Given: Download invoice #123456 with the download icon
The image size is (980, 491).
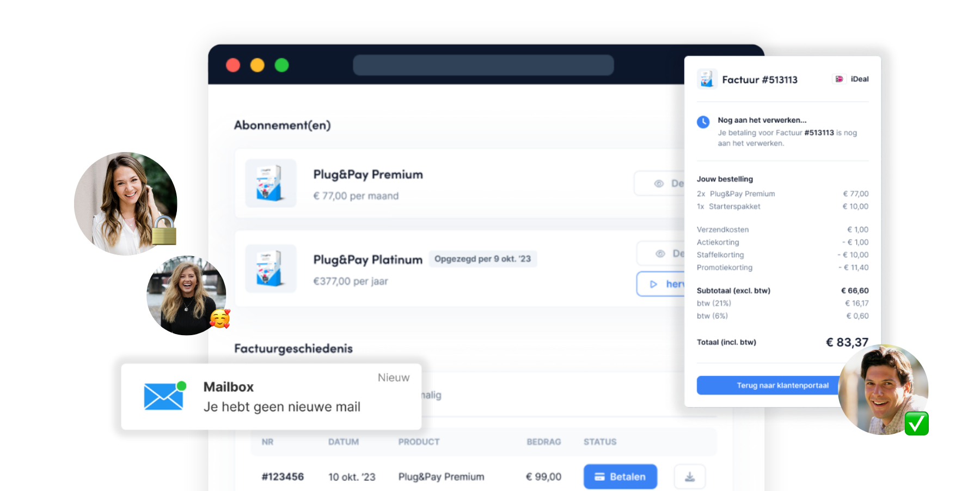Looking at the screenshot, I should [690, 476].
